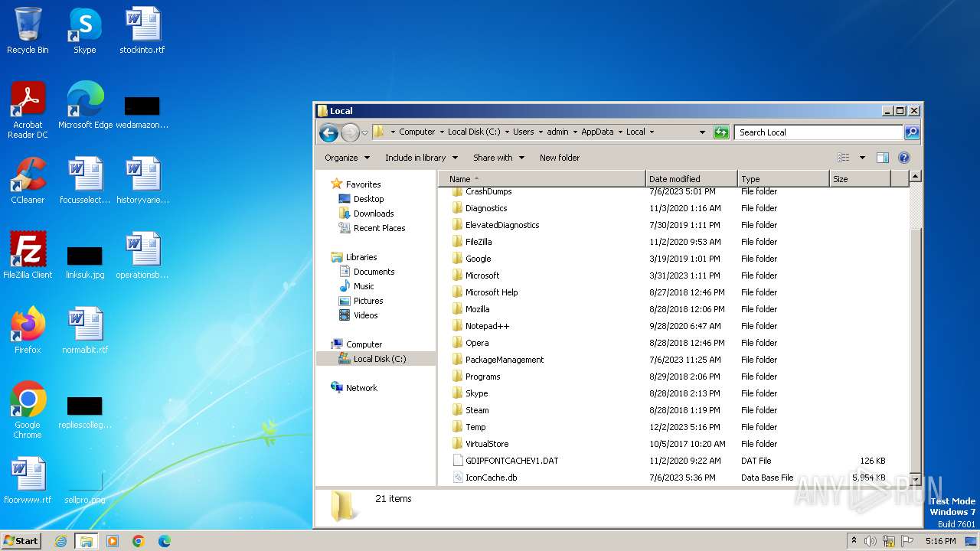Viewport: 980px width, 551px height.
Task: Click the scrollbar up arrow
Action: click(915, 177)
